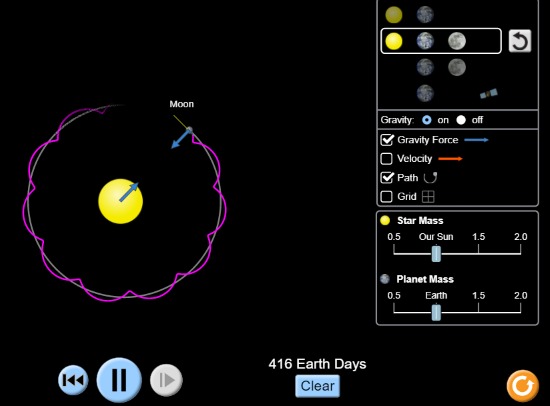Uncheck the Gravity Force checkbox

click(x=387, y=140)
